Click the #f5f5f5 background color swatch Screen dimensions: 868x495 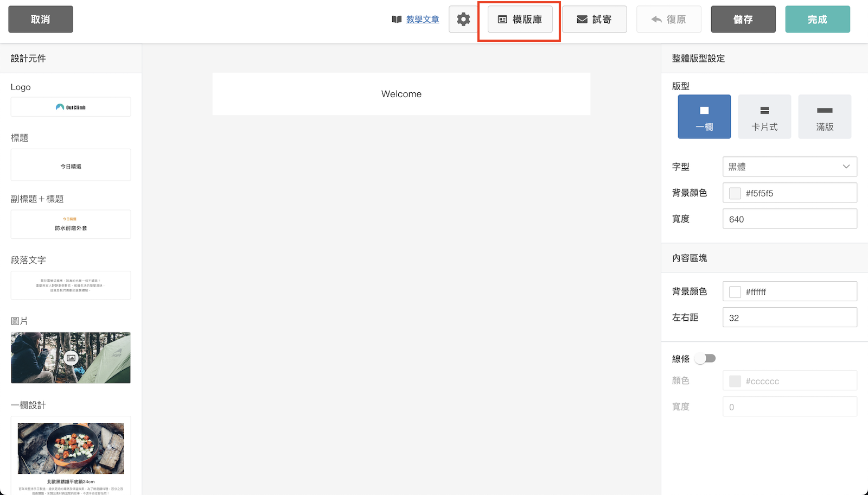click(x=735, y=193)
